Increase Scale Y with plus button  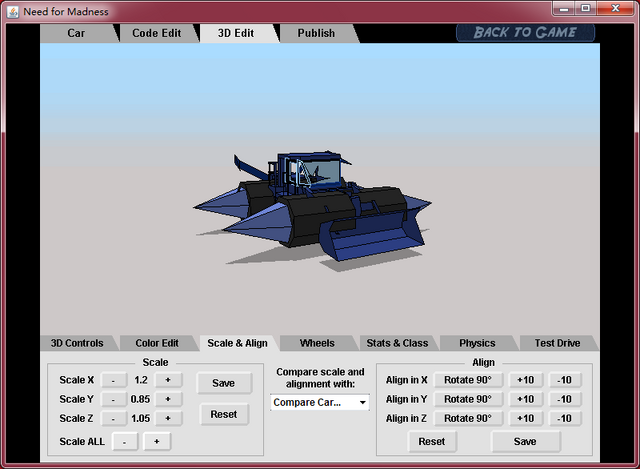pos(168,399)
